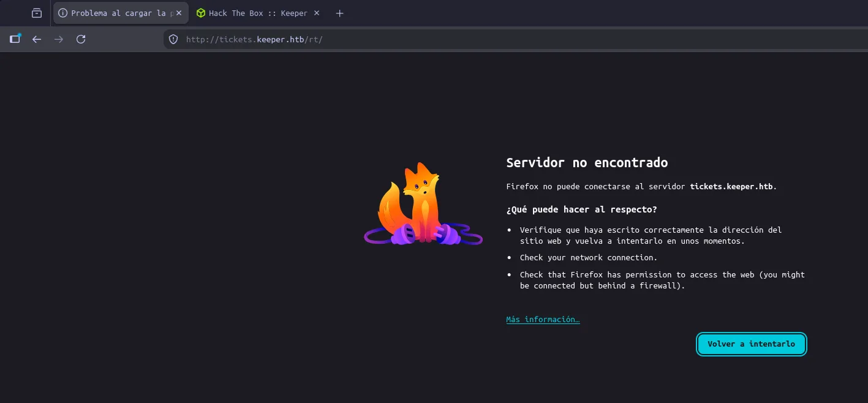This screenshot has height=403, width=868.
Task: Click the bold "tickets.keeper.htb" text in error message
Action: click(x=731, y=186)
